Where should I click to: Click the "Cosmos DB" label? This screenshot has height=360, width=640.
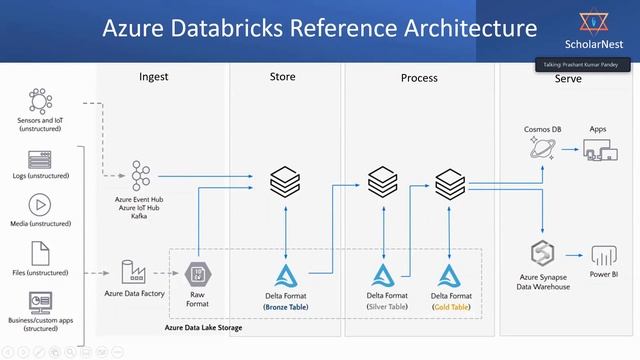click(x=542, y=129)
